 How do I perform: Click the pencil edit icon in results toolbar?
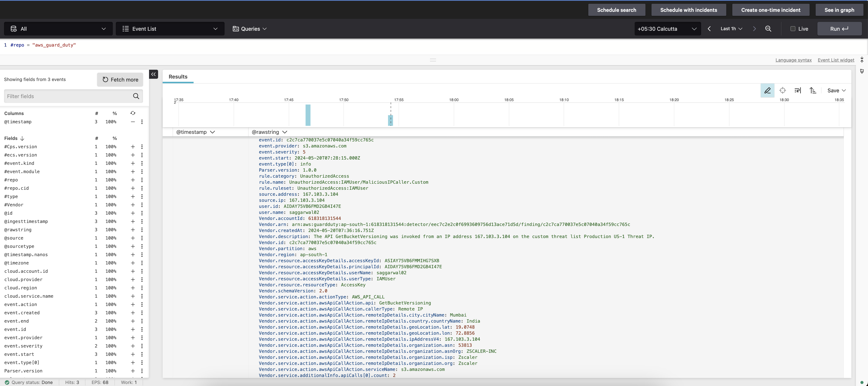[x=767, y=90]
